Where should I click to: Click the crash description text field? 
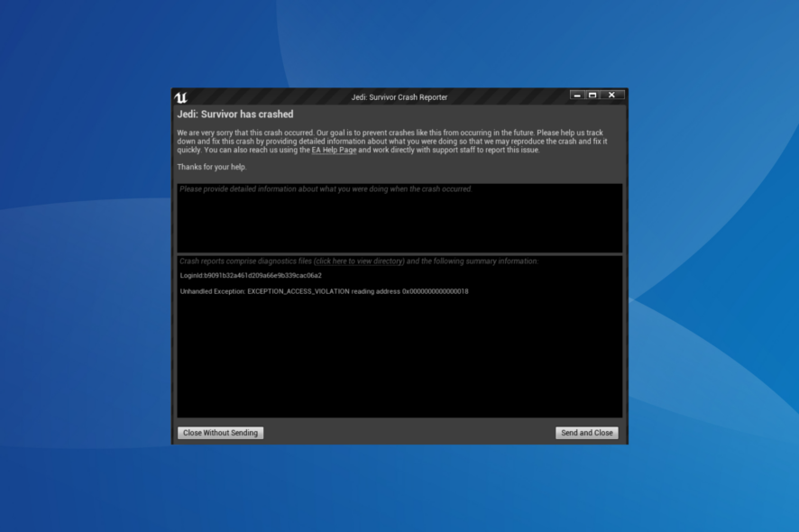coord(399,217)
